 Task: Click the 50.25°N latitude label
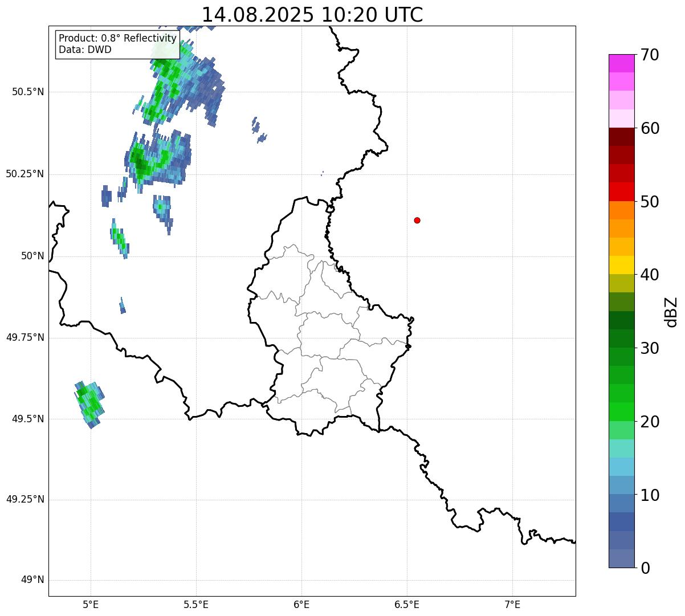[25, 174]
